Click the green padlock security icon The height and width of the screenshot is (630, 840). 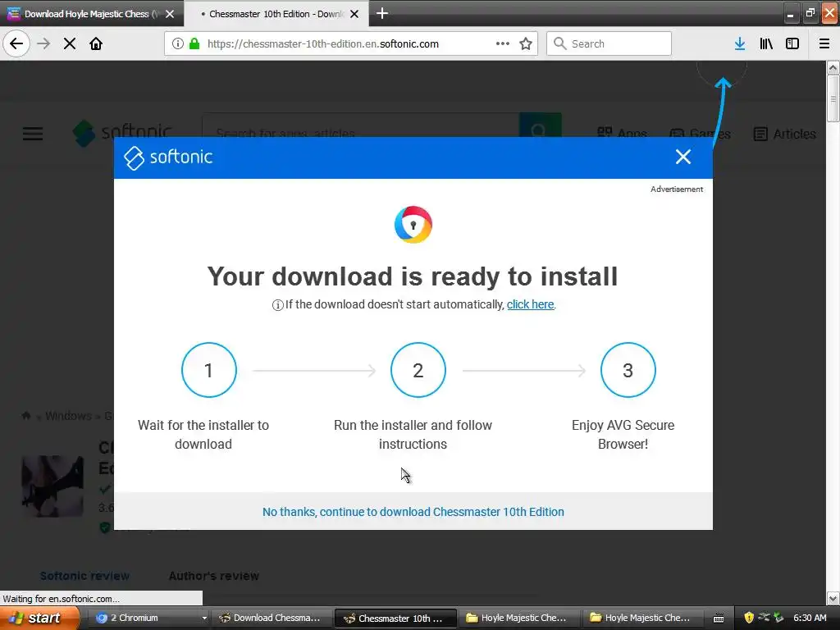pos(194,43)
